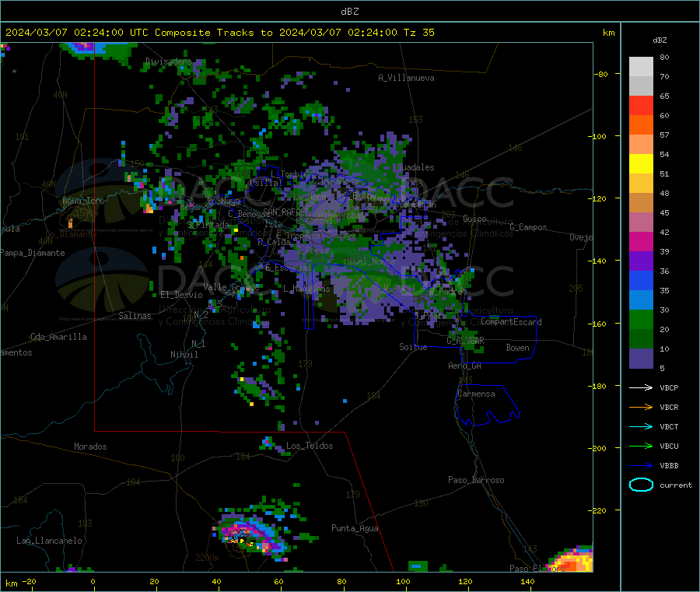Click the Paso_Barroso map label
The image size is (700, 592).
pos(476,480)
